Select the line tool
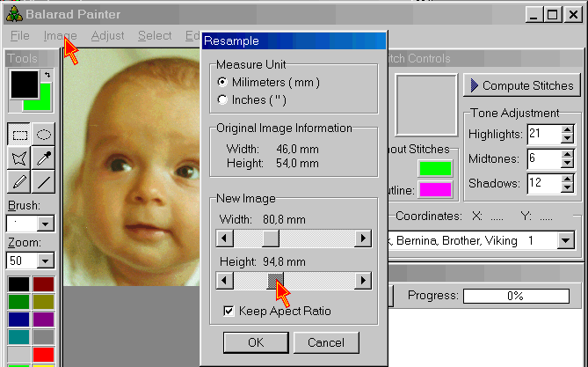This screenshot has height=367, width=588. tap(43, 182)
